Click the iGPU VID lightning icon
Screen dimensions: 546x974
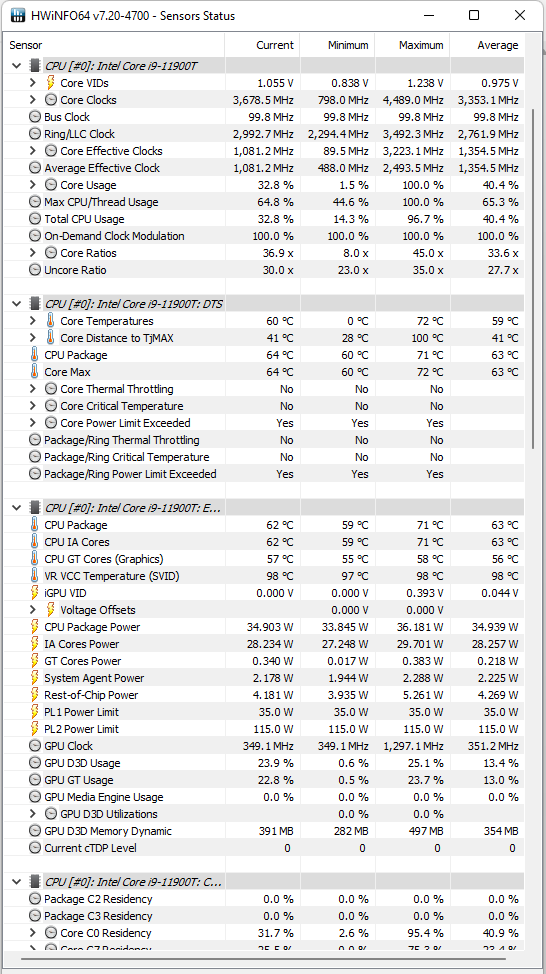point(35,593)
